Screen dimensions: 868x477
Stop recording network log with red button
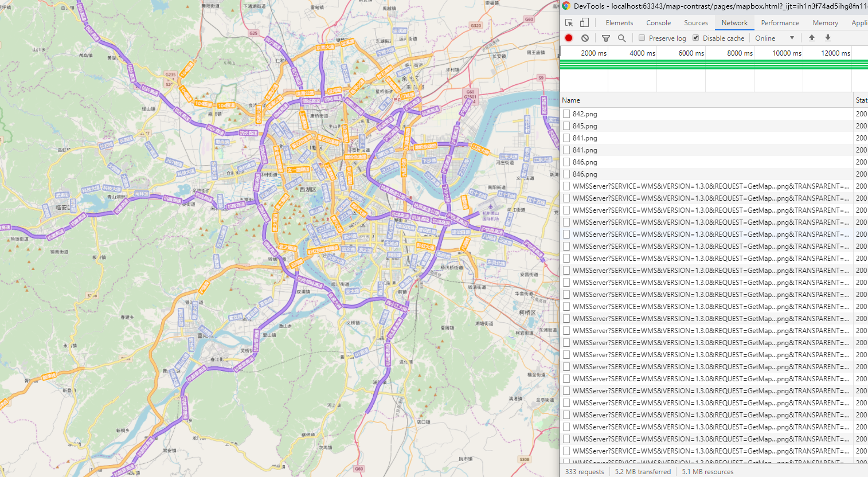click(x=569, y=38)
